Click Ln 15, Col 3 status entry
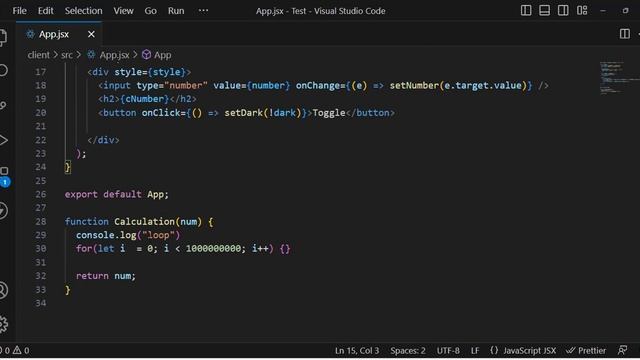 [357, 351]
